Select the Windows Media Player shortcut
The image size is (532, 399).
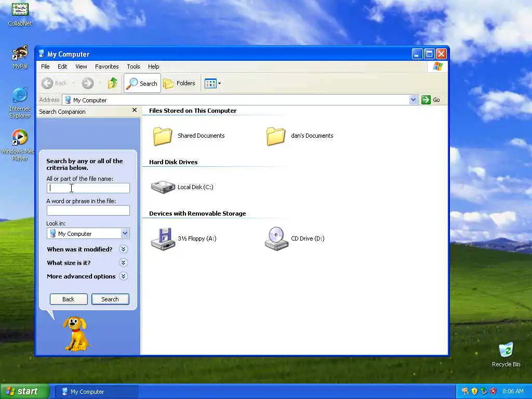pyautogui.click(x=19, y=145)
